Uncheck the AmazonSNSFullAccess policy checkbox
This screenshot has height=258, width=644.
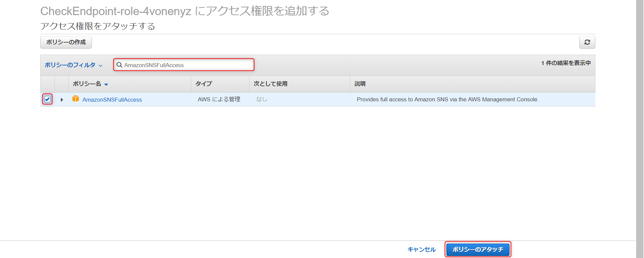pos(47,99)
